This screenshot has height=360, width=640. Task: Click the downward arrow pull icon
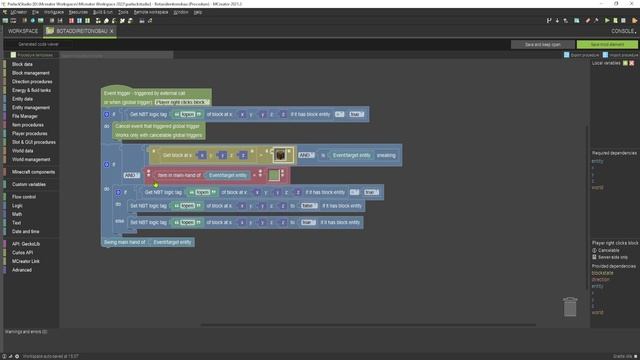click(557, 20)
